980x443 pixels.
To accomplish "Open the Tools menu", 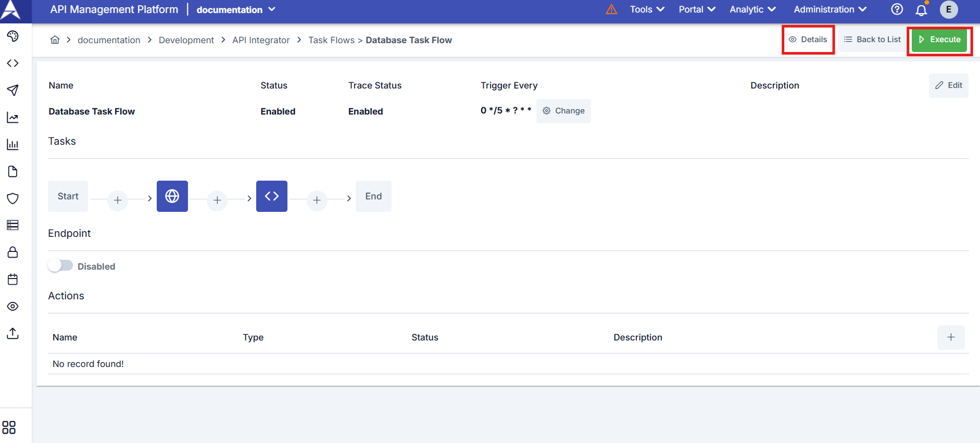I will point(647,9).
